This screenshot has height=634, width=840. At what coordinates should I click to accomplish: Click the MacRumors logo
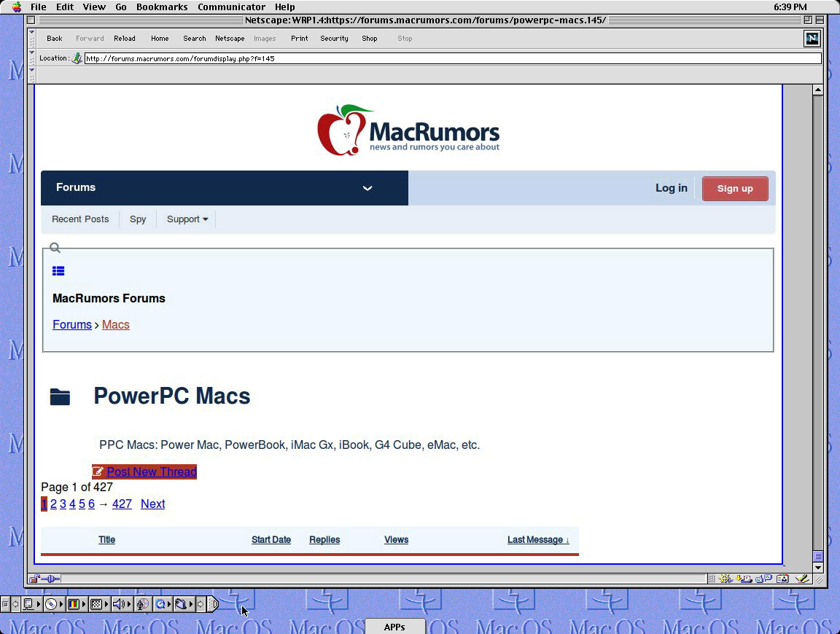point(408,130)
